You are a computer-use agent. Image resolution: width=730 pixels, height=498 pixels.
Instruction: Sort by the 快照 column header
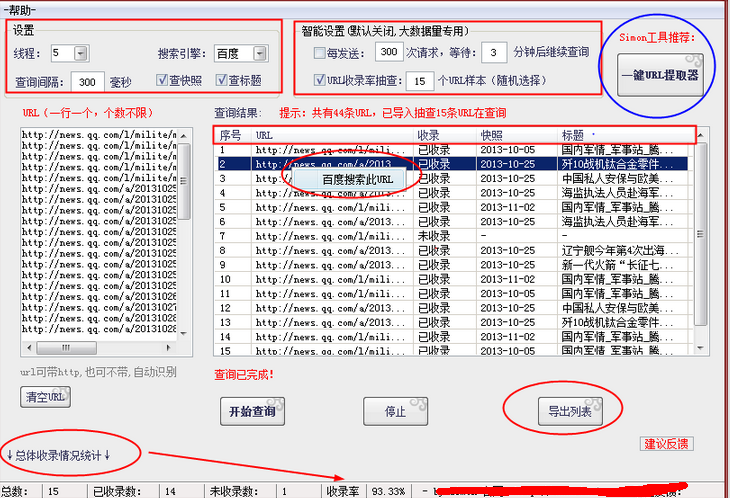(517, 135)
